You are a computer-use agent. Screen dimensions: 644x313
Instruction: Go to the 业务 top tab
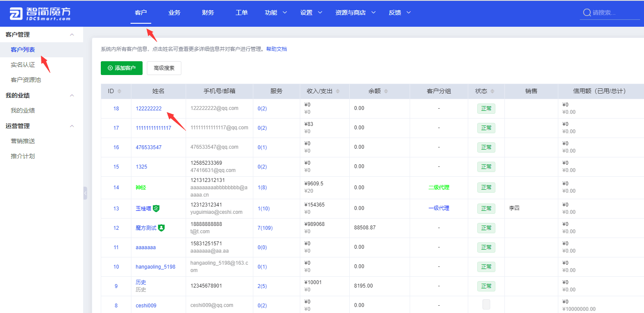tap(174, 13)
